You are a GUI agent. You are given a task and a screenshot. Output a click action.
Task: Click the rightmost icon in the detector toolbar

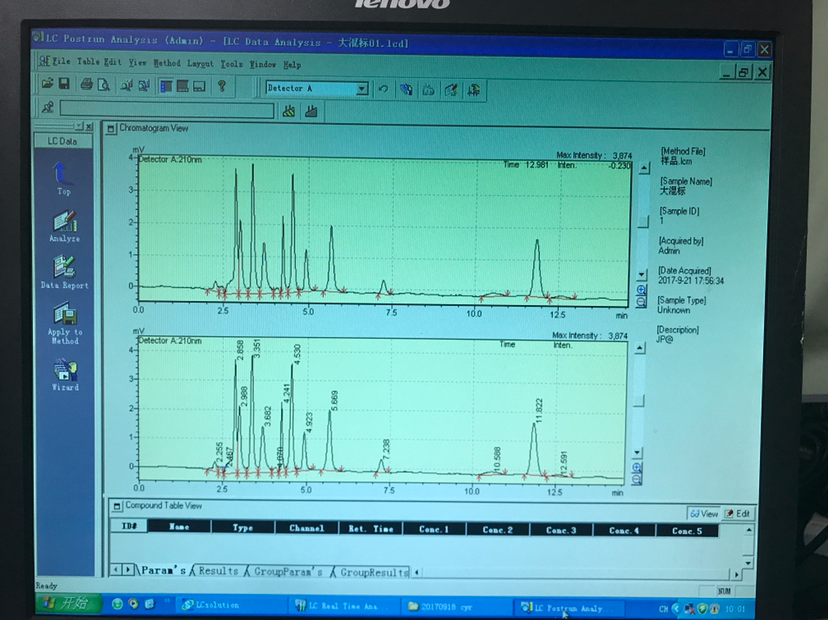click(x=473, y=90)
